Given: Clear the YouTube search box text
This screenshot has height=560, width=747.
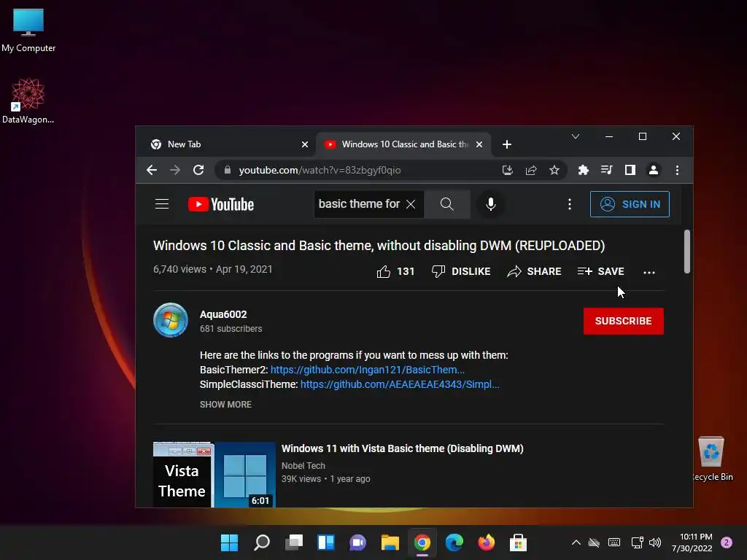Looking at the screenshot, I should click(411, 204).
